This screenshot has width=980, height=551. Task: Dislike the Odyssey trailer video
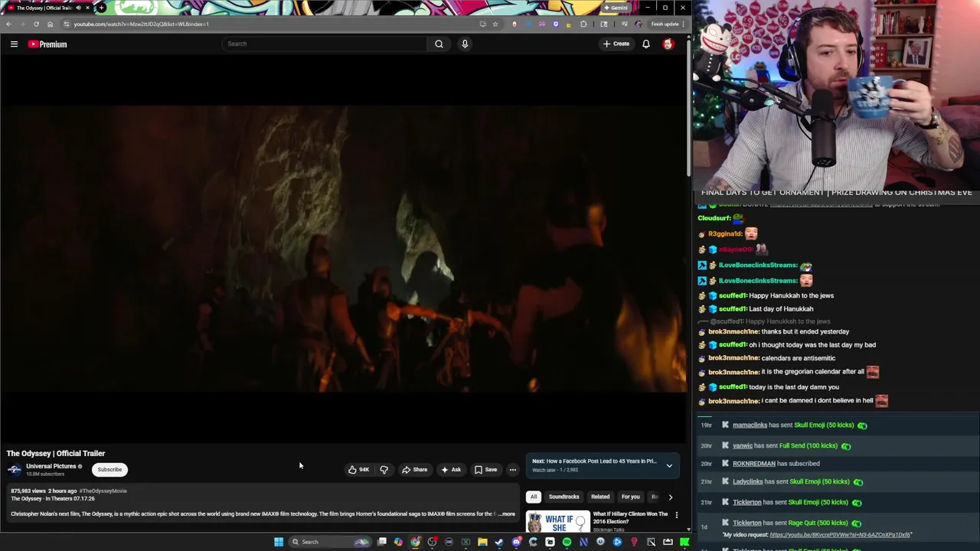click(x=384, y=470)
